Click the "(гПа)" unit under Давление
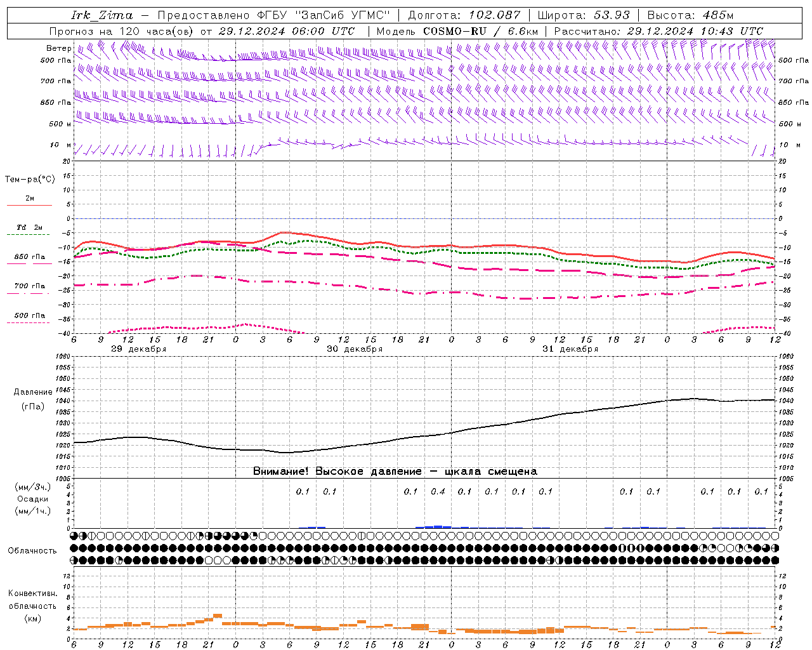812x650 pixels. tap(33, 407)
